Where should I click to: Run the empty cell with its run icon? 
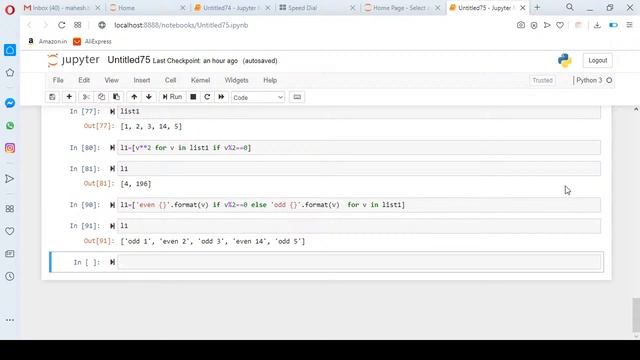(x=112, y=262)
